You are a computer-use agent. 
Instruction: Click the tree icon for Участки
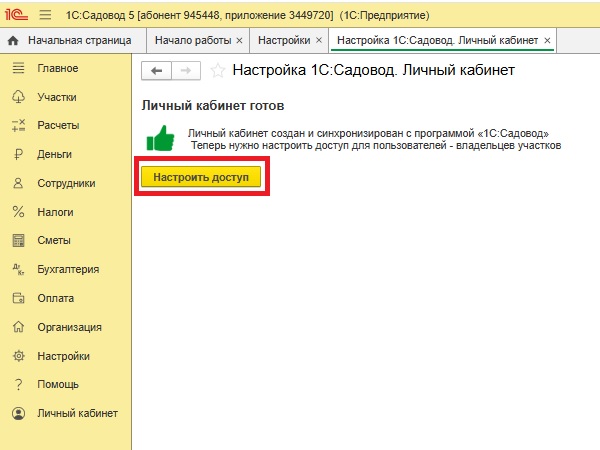[18, 97]
